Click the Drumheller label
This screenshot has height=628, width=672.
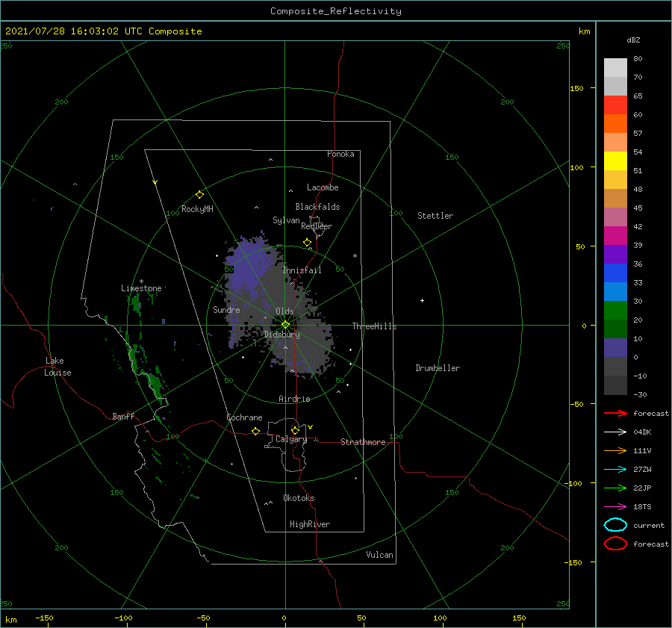(x=438, y=368)
